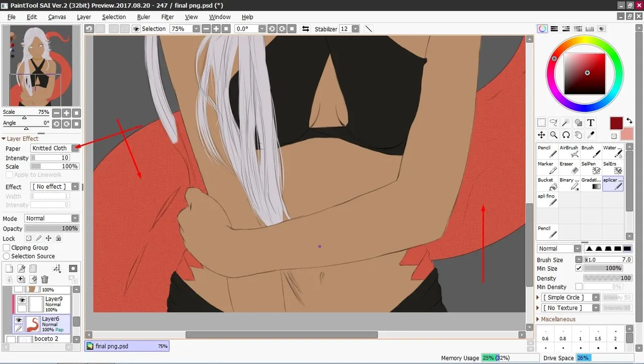Choose the magic wand tool
The image size is (644, 364).
click(566, 122)
